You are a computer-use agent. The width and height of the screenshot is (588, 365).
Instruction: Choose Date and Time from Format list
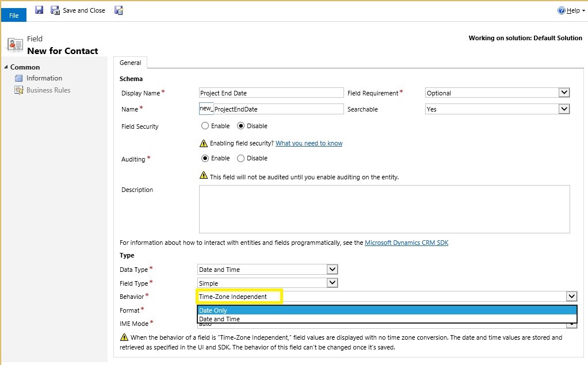(387, 319)
